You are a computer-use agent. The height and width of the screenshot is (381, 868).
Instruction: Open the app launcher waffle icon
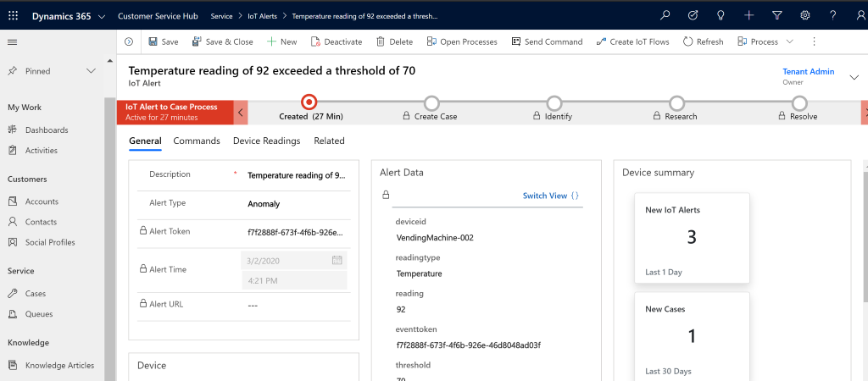[x=13, y=15]
